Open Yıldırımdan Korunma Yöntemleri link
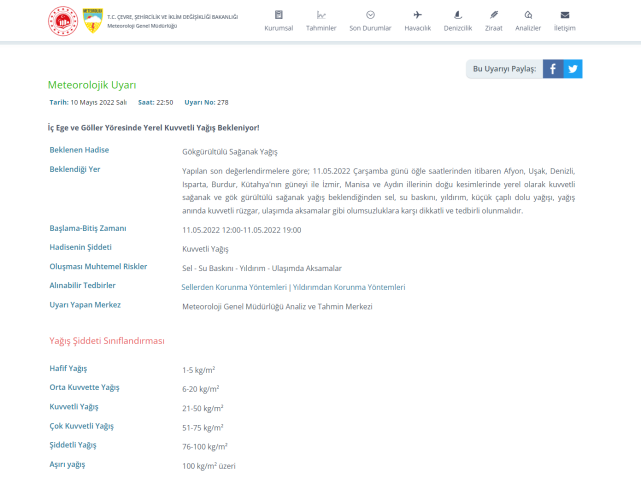The width and height of the screenshot is (641, 478). [348, 287]
